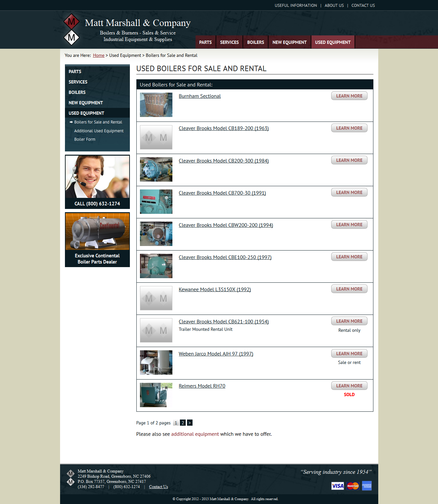The width and height of the screenshot is (438, 504).
Task: Open Cleaver Brooks CB621-100 placeholder thumbnail
Action: coord(156,330)
